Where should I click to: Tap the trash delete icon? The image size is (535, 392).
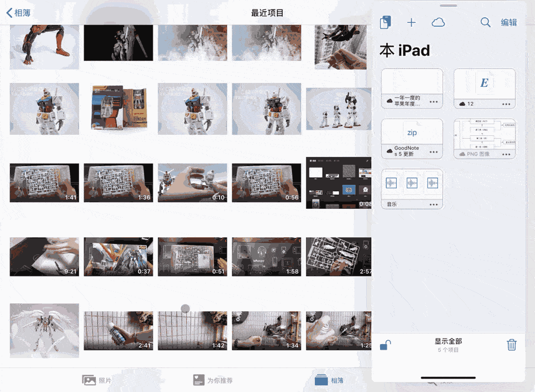pos(512,345)
